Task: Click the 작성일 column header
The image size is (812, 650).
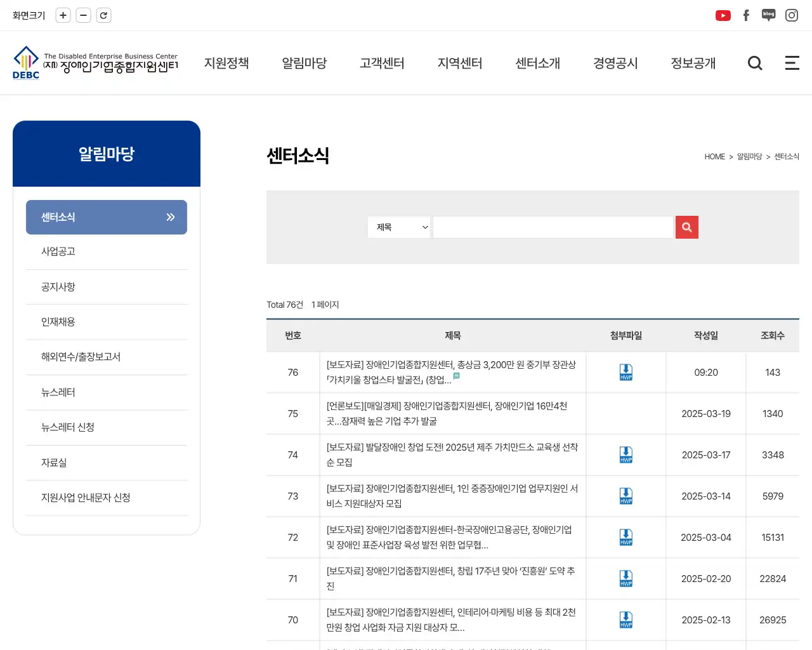Action: 706,336
